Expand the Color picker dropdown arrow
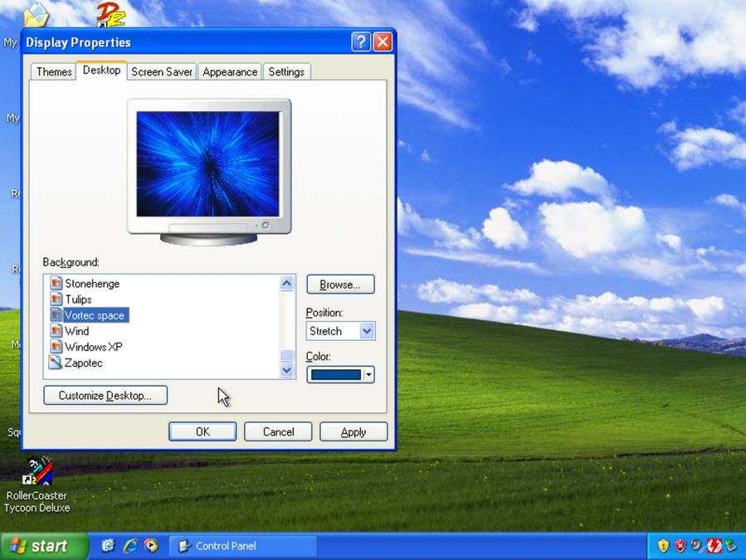This screenshot has width=746, height=560. point(368,375)
